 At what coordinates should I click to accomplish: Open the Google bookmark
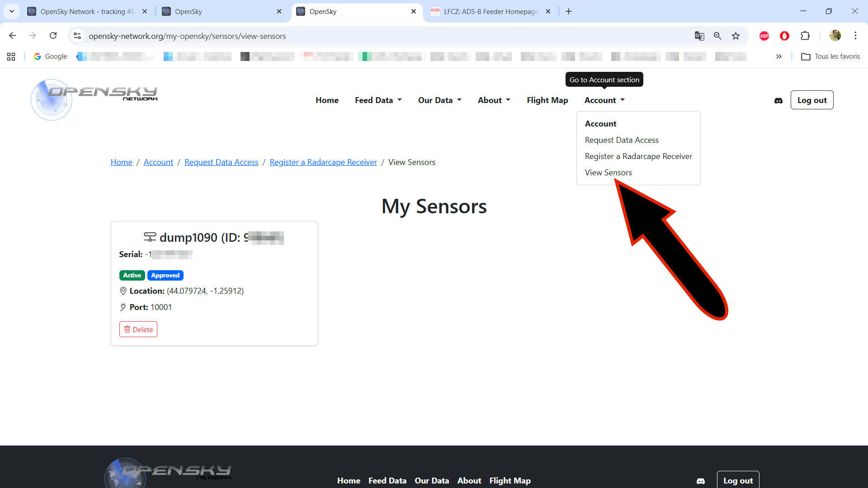pyautogui.click(x=50, y=56)
